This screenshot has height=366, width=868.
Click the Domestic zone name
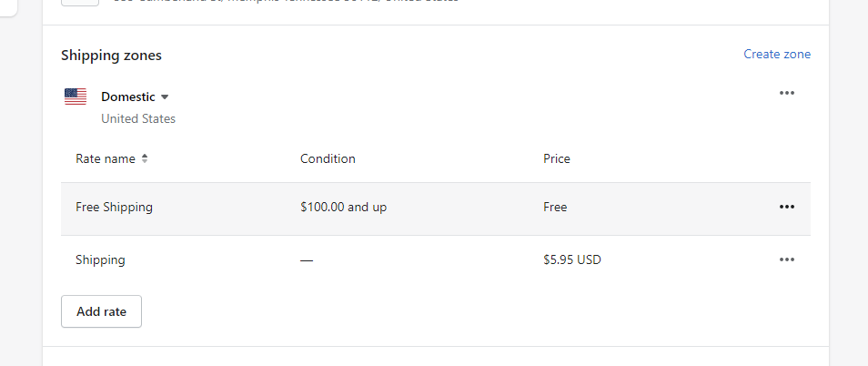pyautogui.click(x=128, y=97)
